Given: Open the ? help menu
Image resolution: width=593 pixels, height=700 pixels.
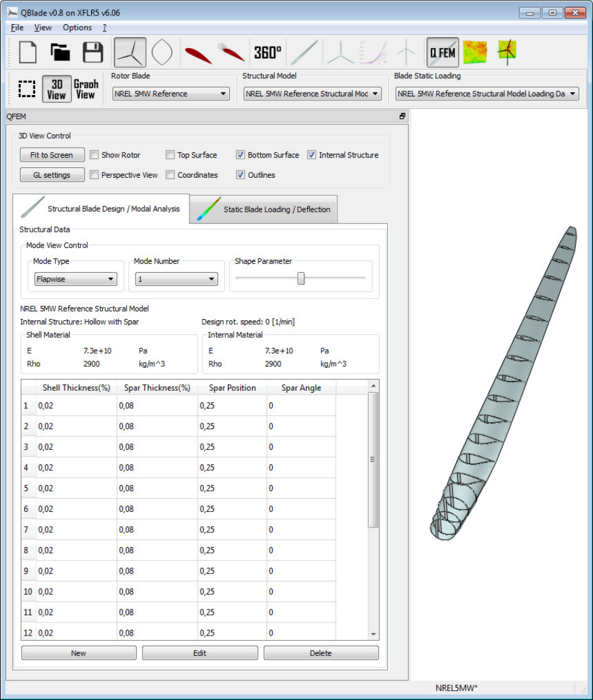Looking at the screenshot, I should (x=104, y=28).
